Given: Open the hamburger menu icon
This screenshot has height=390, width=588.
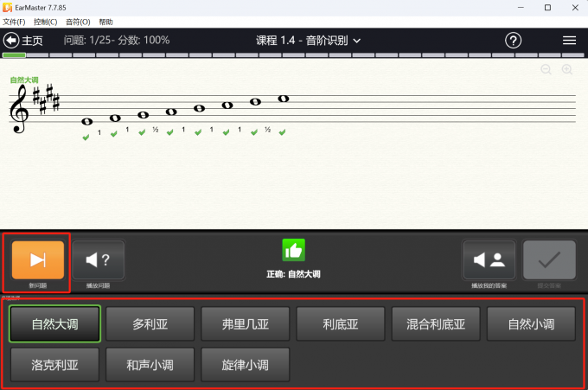Looking at the screenshot, I should [569, 41].
